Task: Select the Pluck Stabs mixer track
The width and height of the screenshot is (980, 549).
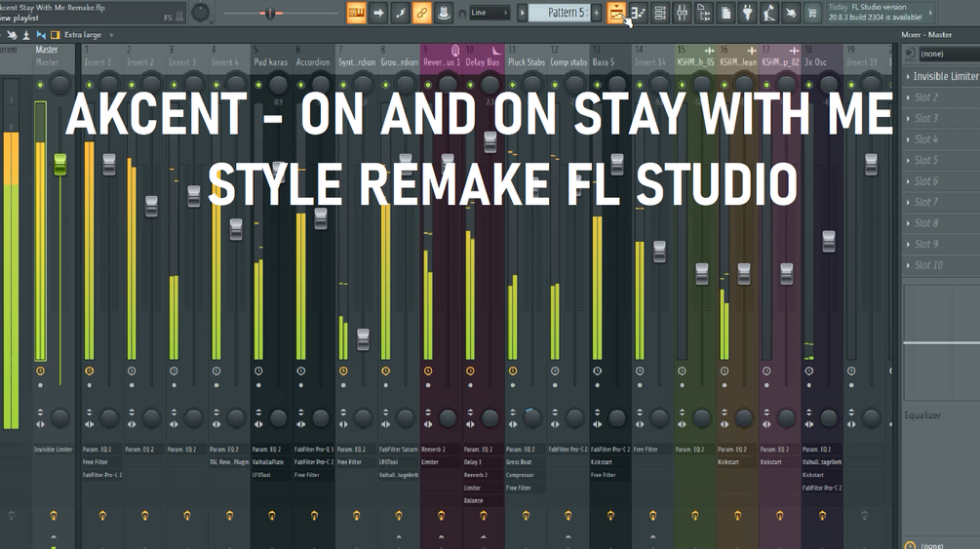Action: pos(527,61)
